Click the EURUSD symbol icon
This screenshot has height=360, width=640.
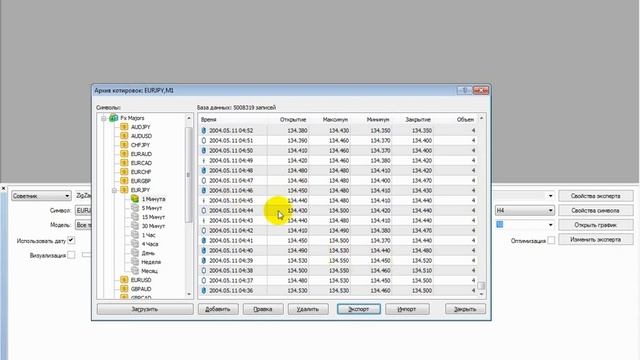tap(124, 280)
